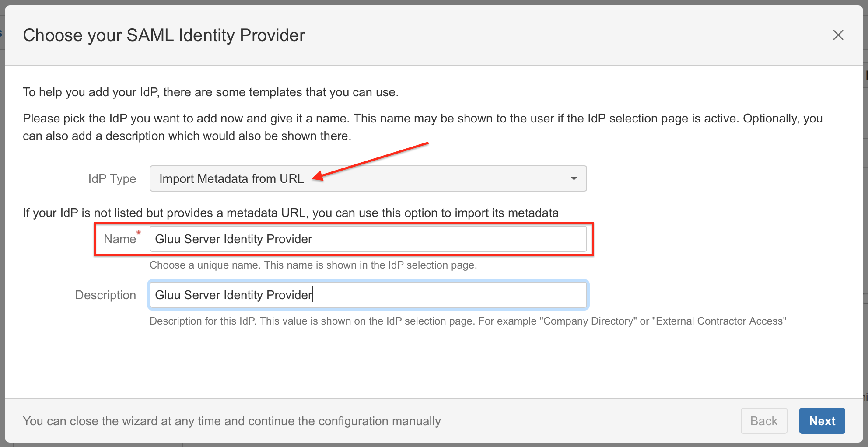Click the Description field label
Viewport: 868px width, 447px height.
[105, 295]
